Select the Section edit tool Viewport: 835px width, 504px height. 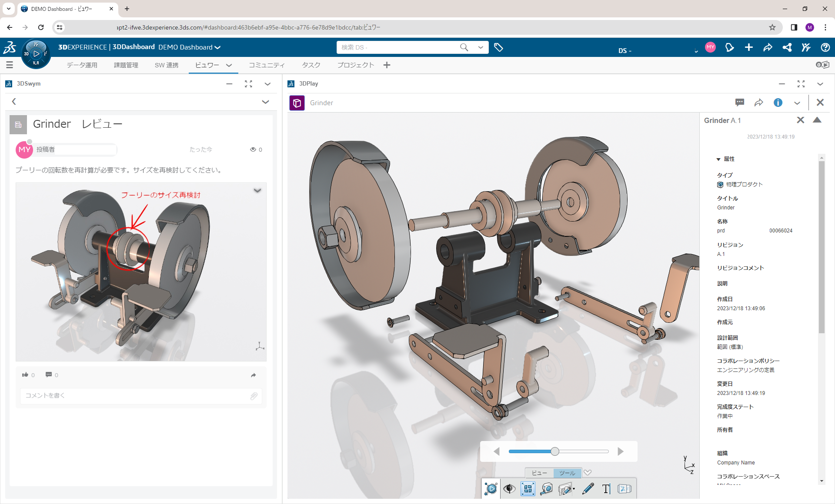564,489
